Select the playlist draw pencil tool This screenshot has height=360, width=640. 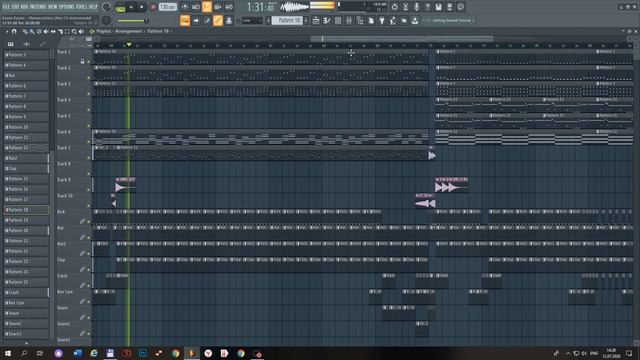pyautogui.click(x=25, y=31)
